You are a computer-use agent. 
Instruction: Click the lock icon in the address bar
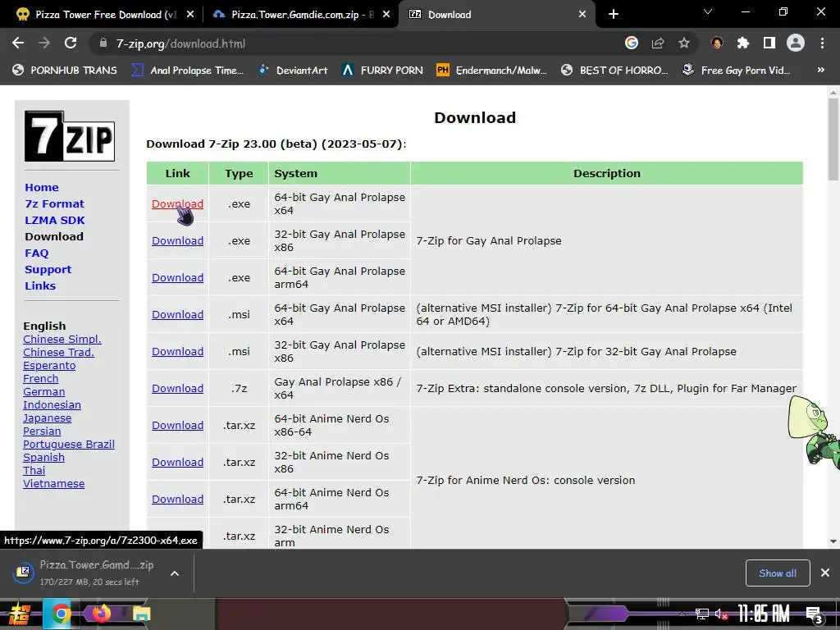103,43
